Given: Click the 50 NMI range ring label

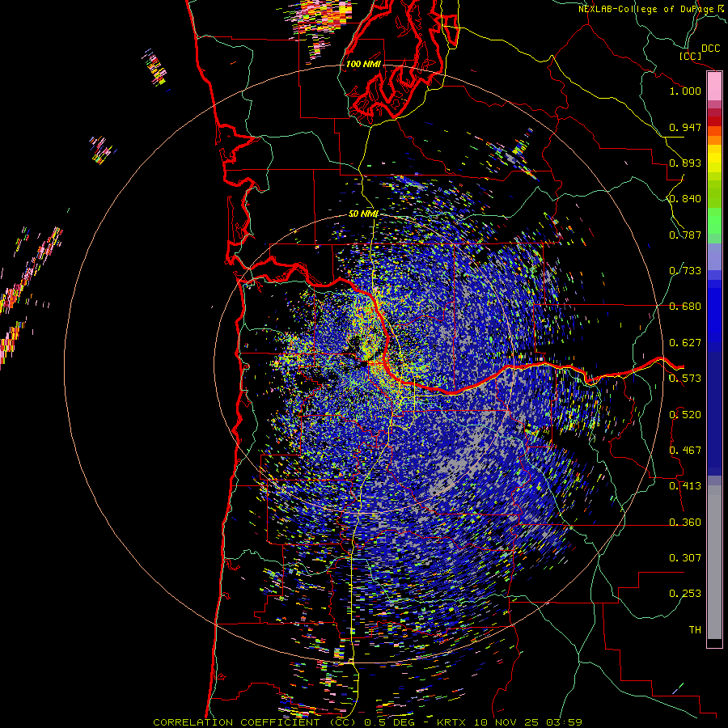Looking at the screenshot, I should click(x=363, y=214).
